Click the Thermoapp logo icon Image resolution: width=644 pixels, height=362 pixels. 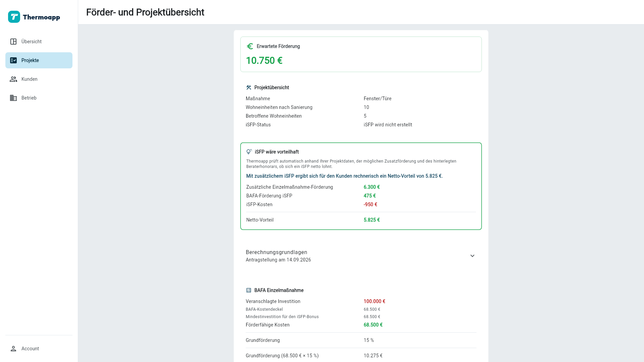14,17
